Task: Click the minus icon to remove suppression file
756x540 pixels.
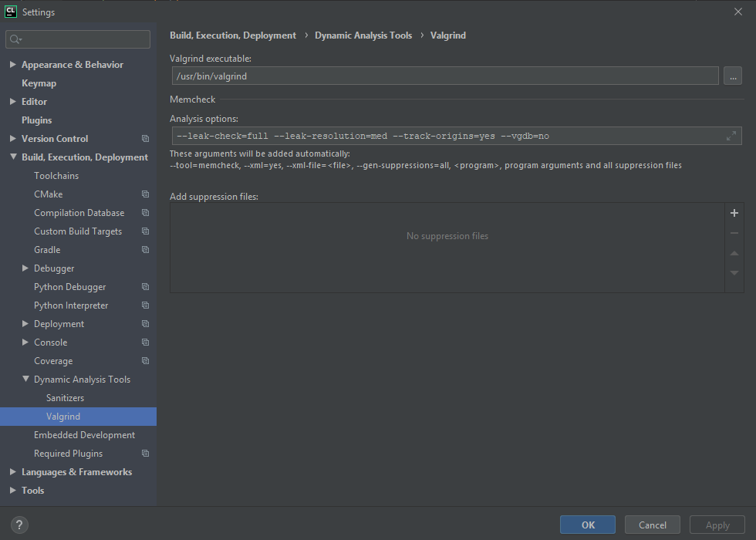Action: tap(734, 233)
